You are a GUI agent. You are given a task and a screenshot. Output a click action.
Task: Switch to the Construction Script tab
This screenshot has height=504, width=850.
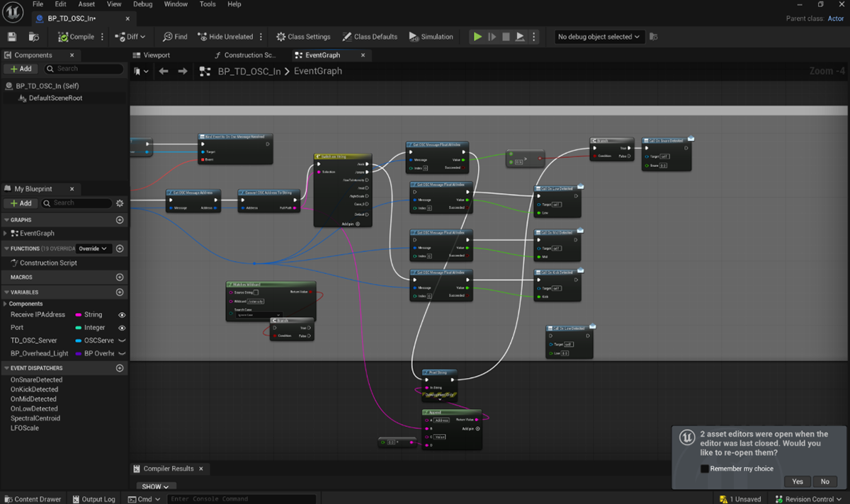[245, 55]
